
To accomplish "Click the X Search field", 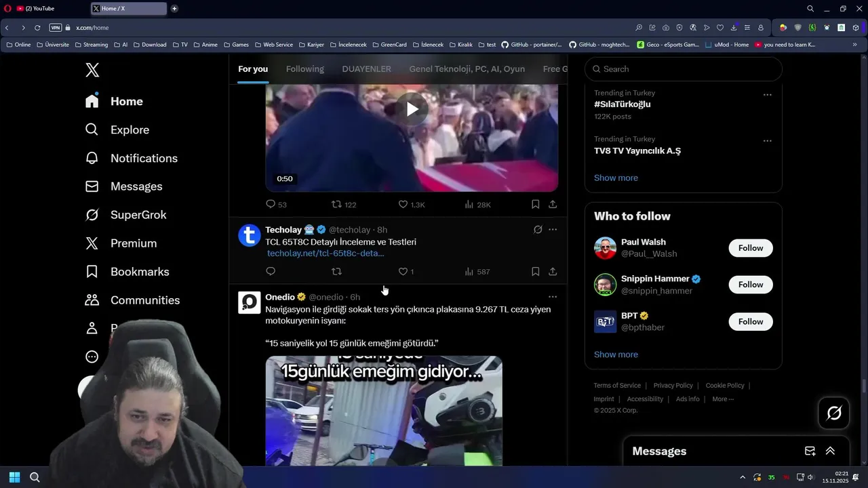I will coord(684,69).
